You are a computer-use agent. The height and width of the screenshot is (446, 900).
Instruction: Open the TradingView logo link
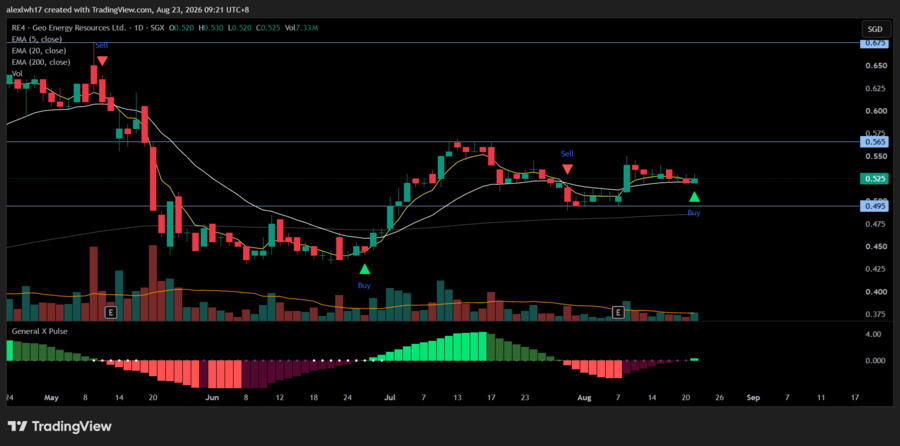[x=60, y=426]
